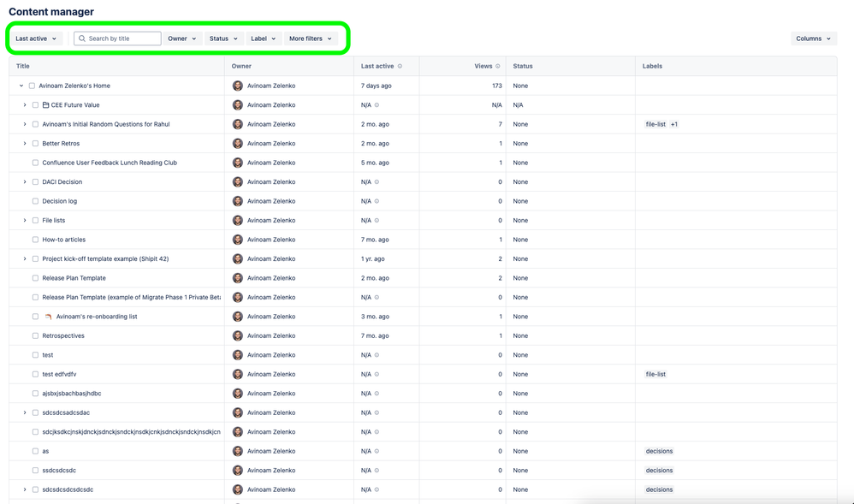854x504 pixels.
Task: Click the info icon beside N/A for DACI Decision
Action: pos(375,181)
